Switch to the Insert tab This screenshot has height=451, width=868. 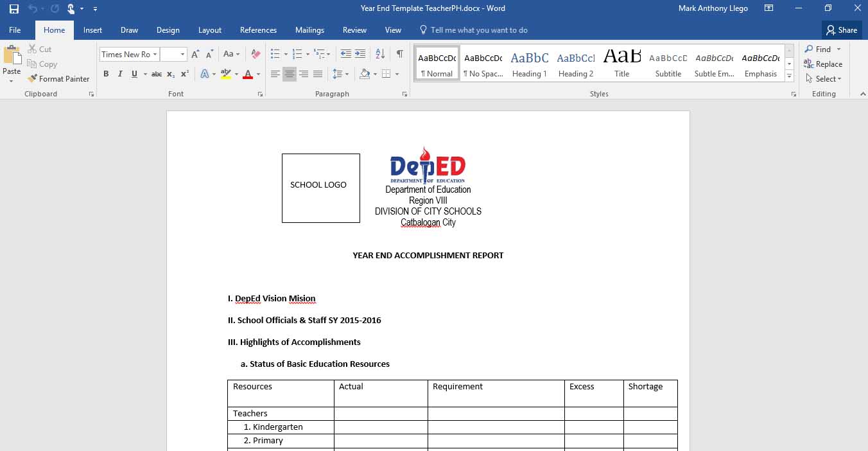coord(92,30)
